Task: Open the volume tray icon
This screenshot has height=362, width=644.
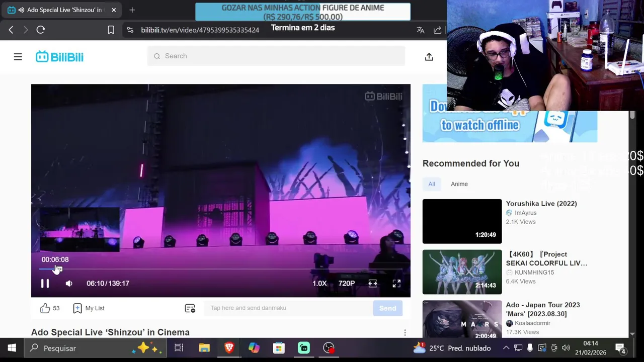Action: [566, 348]
